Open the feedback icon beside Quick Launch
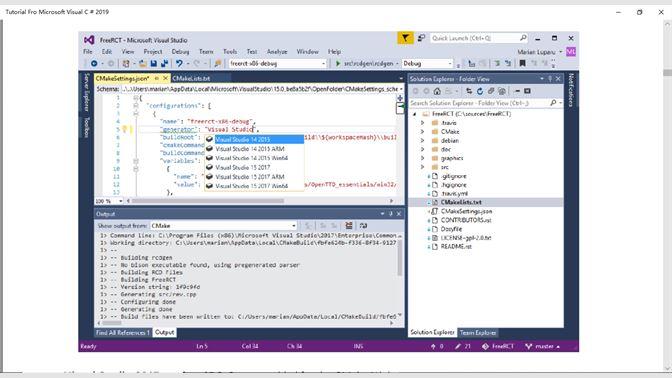This screenshot has height=378, width=672. tap(421, 38)
